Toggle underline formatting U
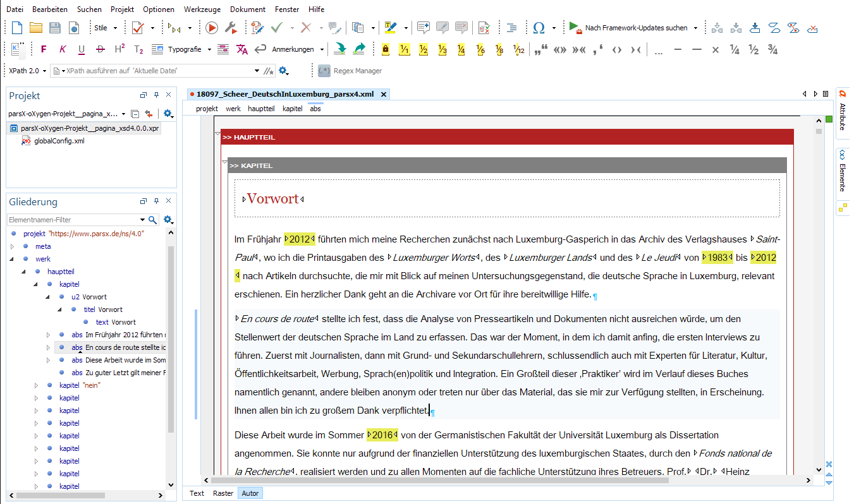The image size is (854, 504). (x=82, y=49)
